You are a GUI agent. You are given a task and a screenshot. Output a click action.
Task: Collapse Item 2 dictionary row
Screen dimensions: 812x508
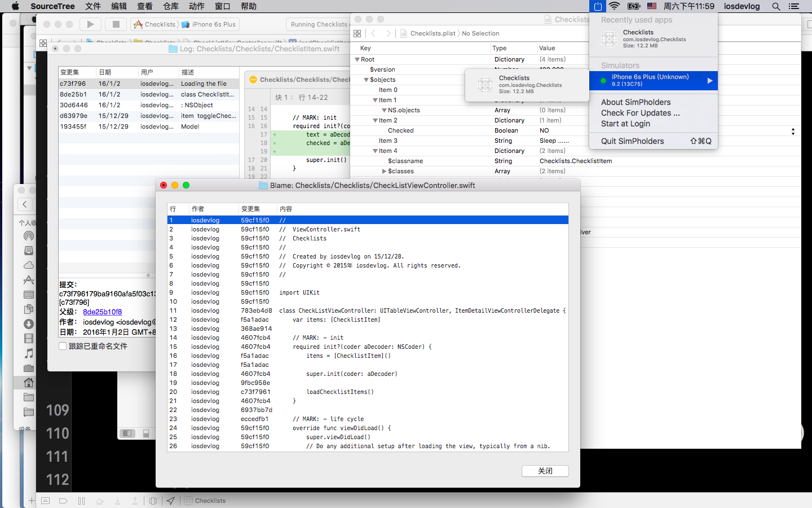375,120
